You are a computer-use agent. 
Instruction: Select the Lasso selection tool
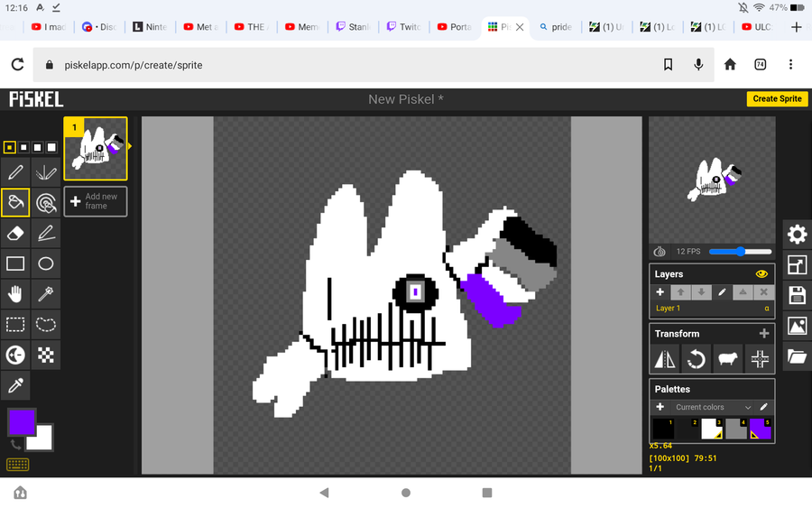(46, 325)
